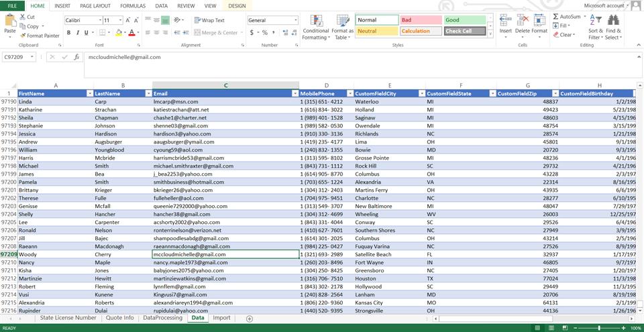Image resolution: width=644 pixels, height=332 pixels.
Task: Expand the Name Box dropdown
Action: point(32,57)
